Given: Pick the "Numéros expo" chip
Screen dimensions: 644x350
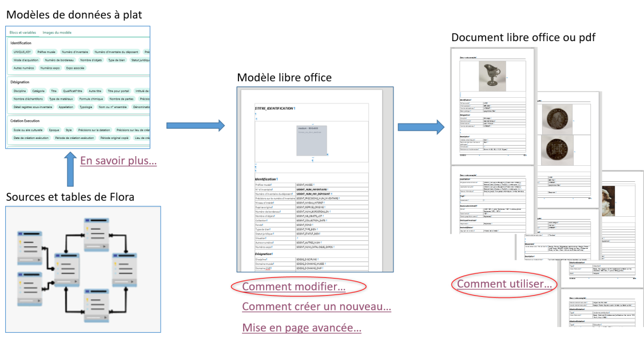Looking at the screenshot, I should tap(50, 68).
